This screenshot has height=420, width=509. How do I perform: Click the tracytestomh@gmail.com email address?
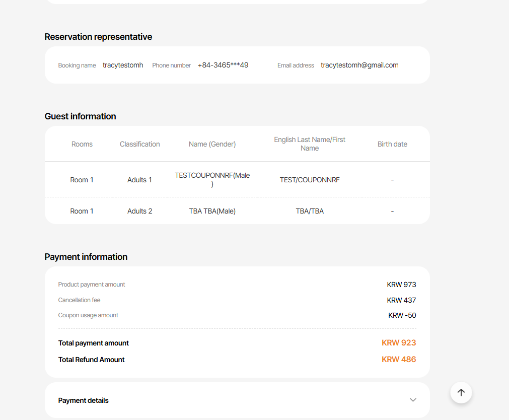click(x=359, y=65)
